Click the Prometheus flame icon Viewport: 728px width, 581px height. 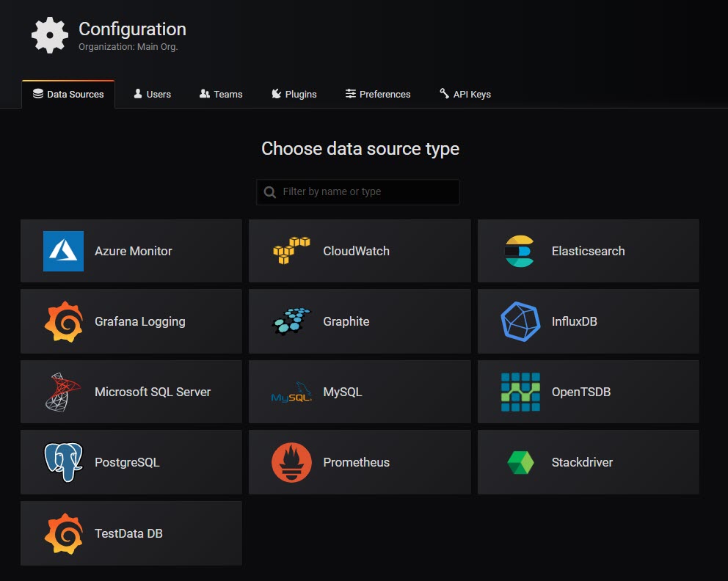click(291, 462)
